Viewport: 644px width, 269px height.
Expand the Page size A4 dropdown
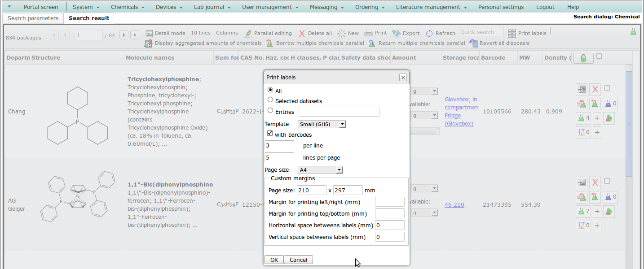[320, 170]
